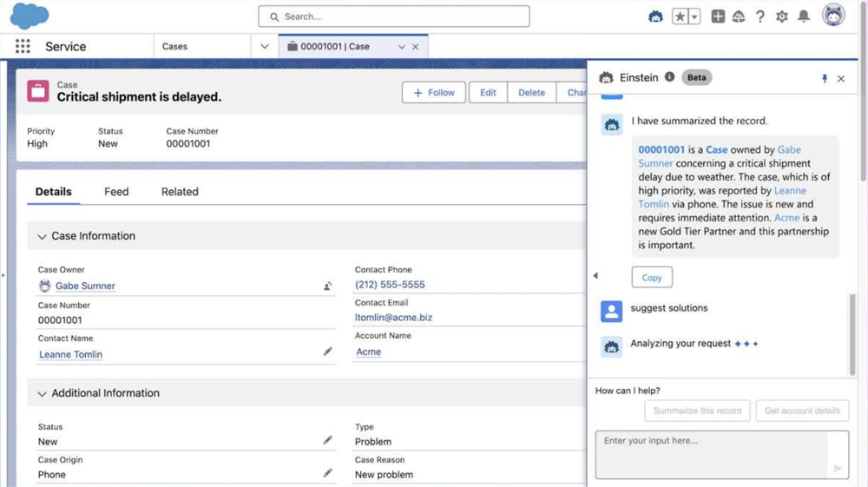
Task: Open the Einstein assistant icon in header
Action: point(655,16)
